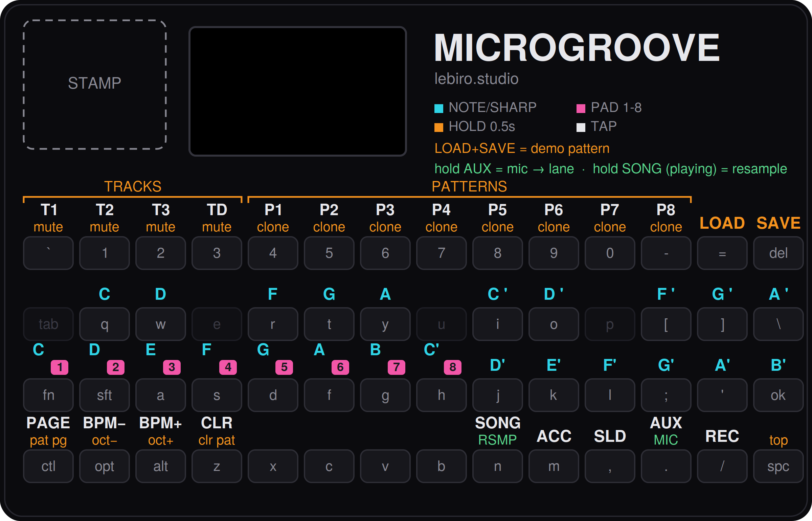Trigger pad 7 note B on g key
Viewport: 812px width, 521px height.
pos(385,395)
